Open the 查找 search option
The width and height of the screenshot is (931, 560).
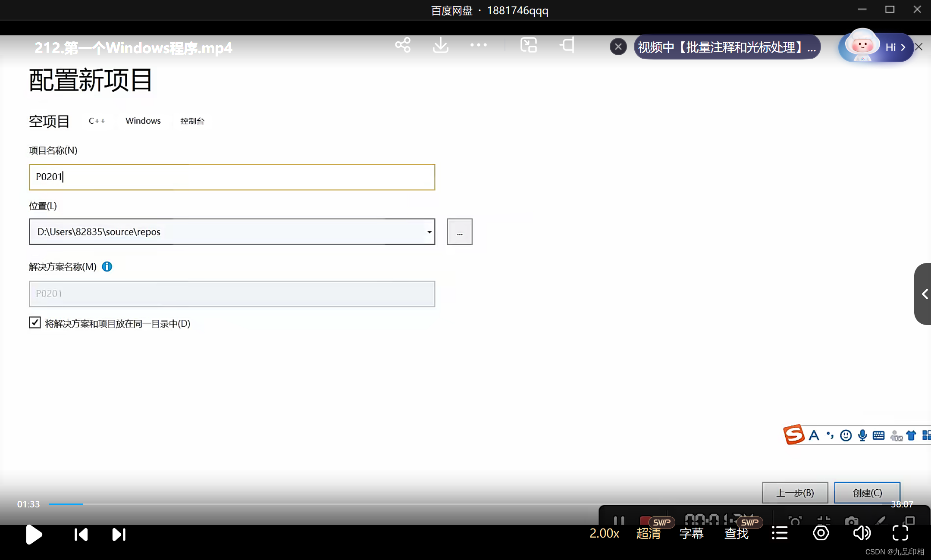pos(737,533)
